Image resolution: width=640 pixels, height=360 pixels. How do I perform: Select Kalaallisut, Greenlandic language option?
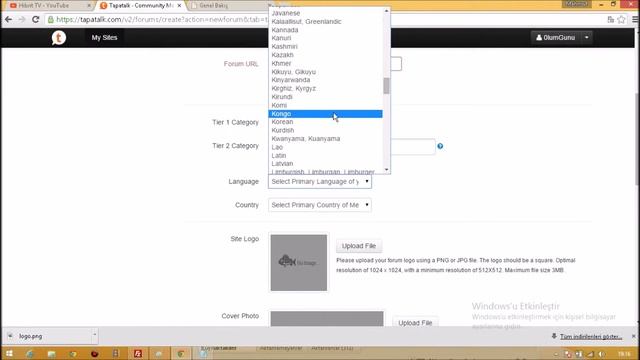point(325,22)
